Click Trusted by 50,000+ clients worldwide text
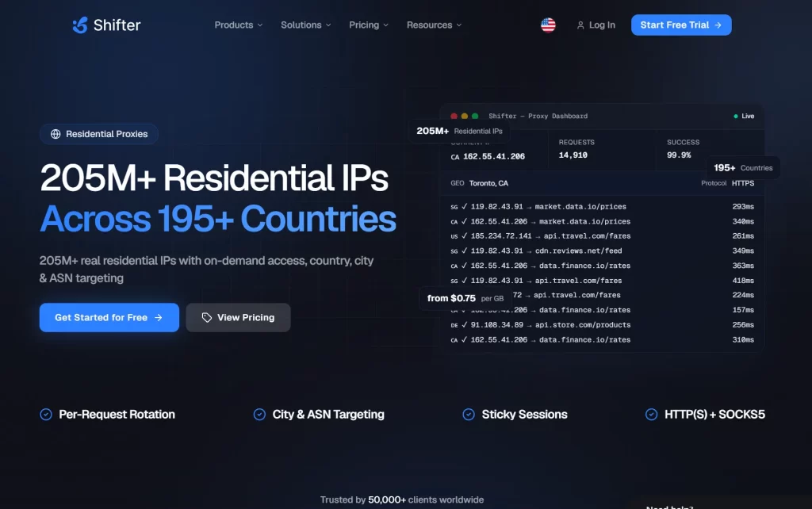The image size is (812, 509). click(402, 499)
